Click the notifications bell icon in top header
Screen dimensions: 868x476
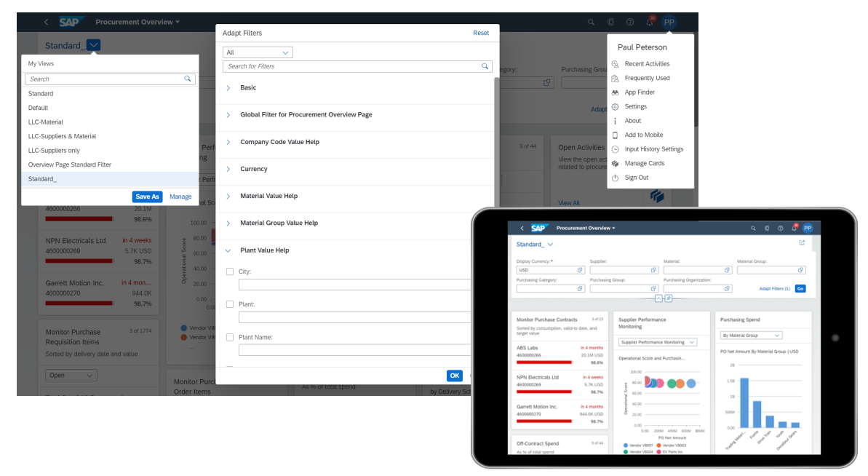[650, 23]
